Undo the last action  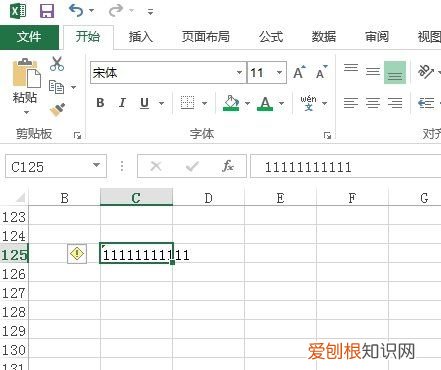[76, 10]
